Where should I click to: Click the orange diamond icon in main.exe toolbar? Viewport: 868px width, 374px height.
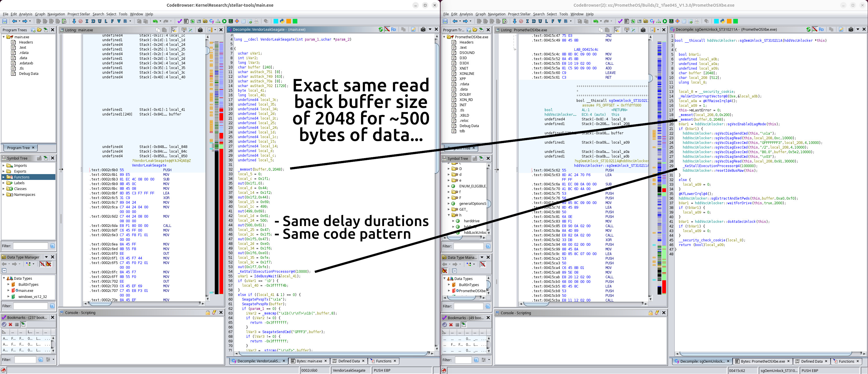point(237,21)
